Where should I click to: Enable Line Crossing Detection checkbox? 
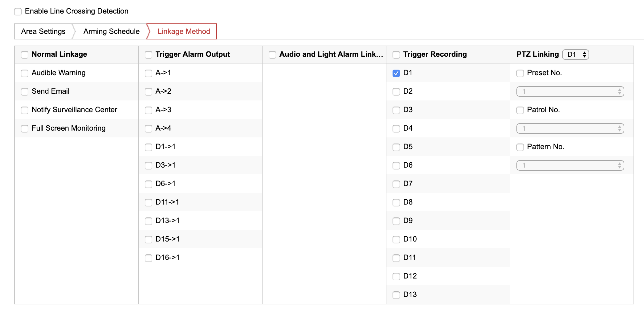coord(18,12)
